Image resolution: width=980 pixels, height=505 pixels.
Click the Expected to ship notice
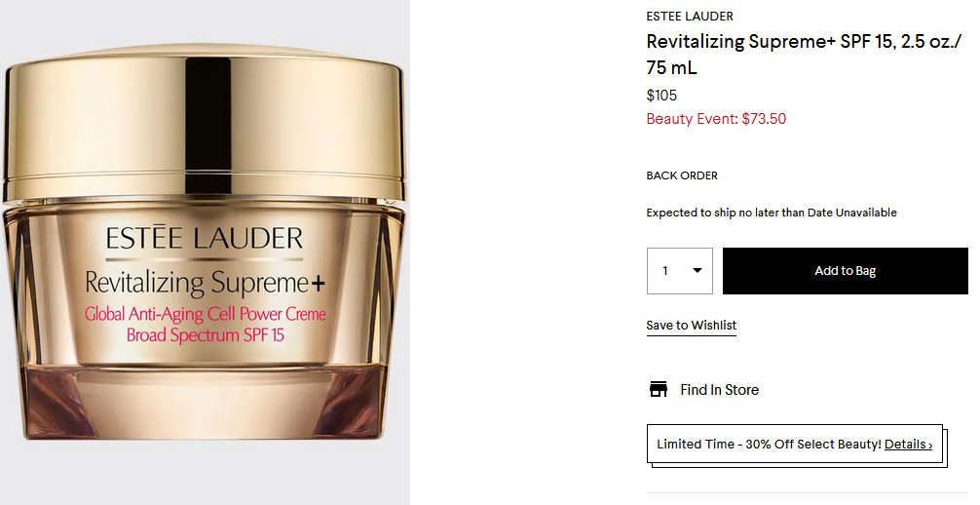(772, 213)
